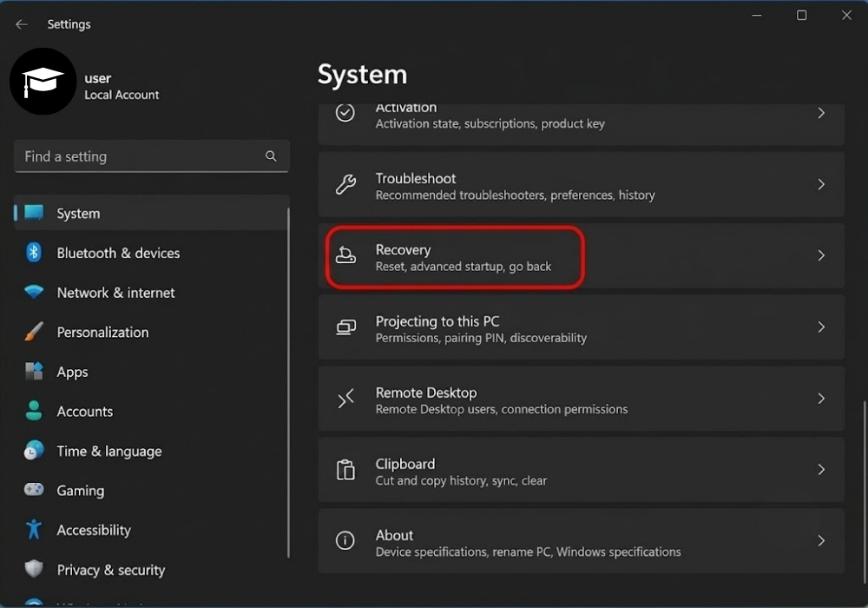Click the back arrow next to Settings
Viewport: 868px width, 608px height.
click(22, 24)
